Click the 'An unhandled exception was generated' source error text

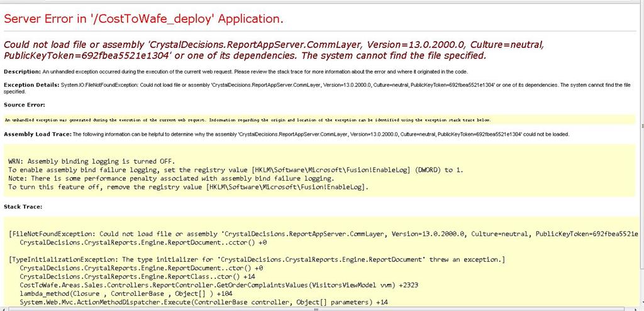[248, 120]
